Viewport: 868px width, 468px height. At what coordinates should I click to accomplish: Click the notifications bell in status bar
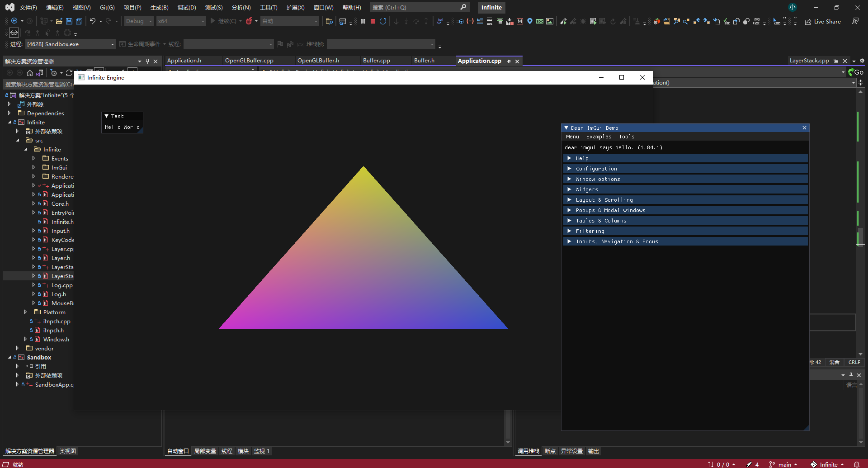(x=857, y=464)
